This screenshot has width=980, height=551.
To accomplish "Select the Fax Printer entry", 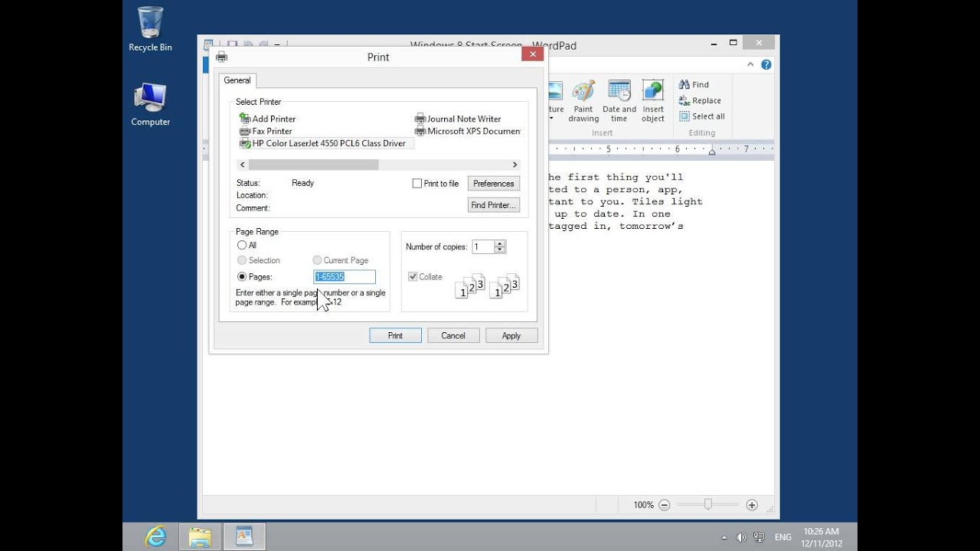I will point(266,131).
